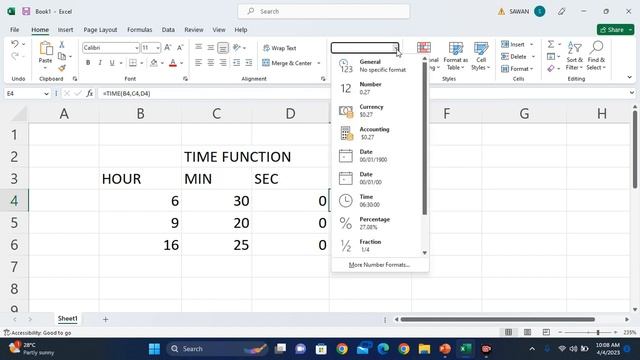The height and width of the screenshot is (360, 640).
Task: Add a new sheet with plus button
Action: 105,319
